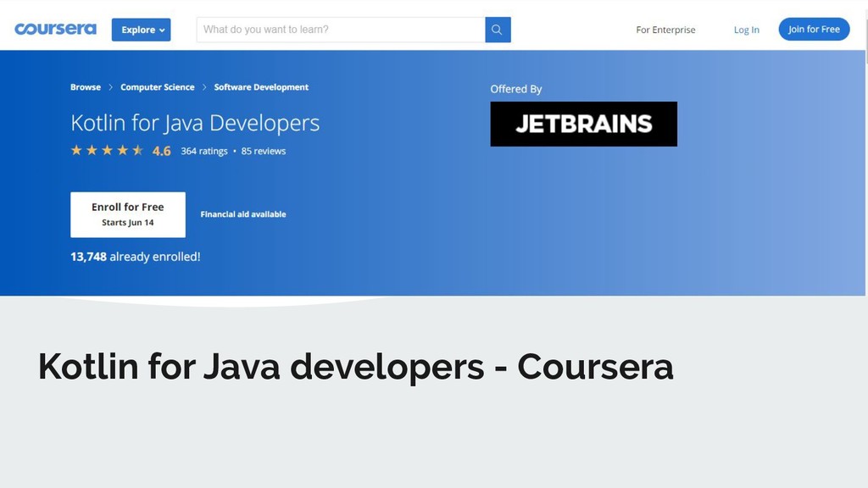Screen dimensions: 868x488
Task: Click the Offered By label
Action: (x=516, y=89)
